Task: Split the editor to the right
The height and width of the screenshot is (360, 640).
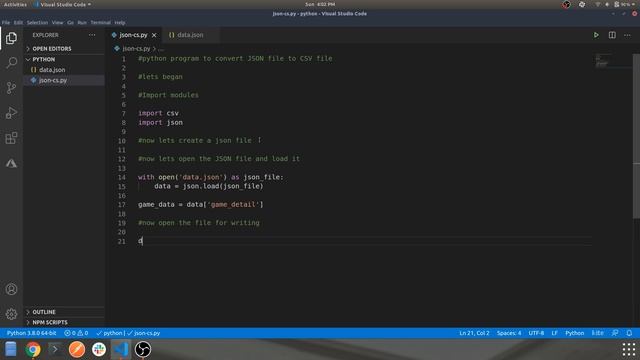Action: click(x=612, y=35)
